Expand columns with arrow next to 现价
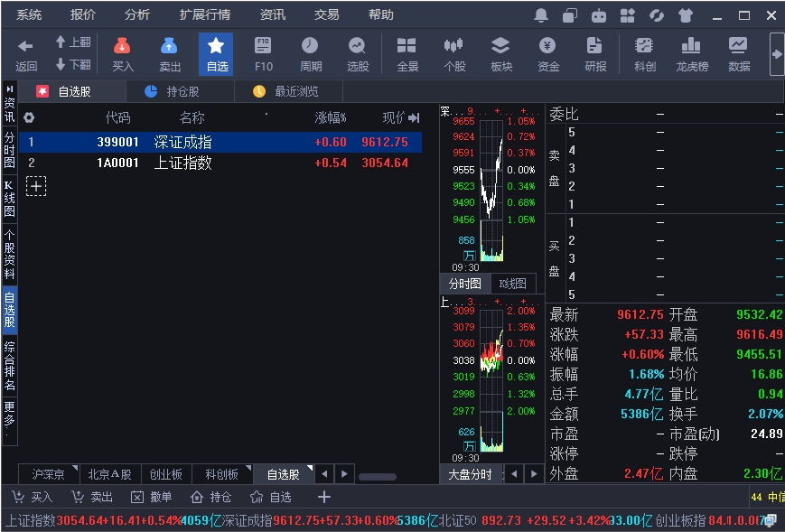Screen dimensions: 785x532 [414, 118]
